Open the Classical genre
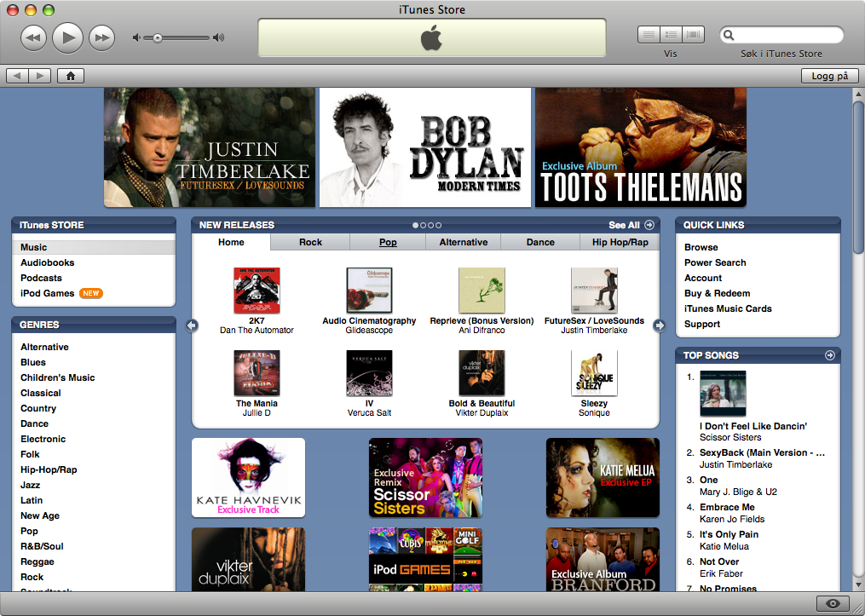Viewport: 865px width, 616px height. [41, 394]
